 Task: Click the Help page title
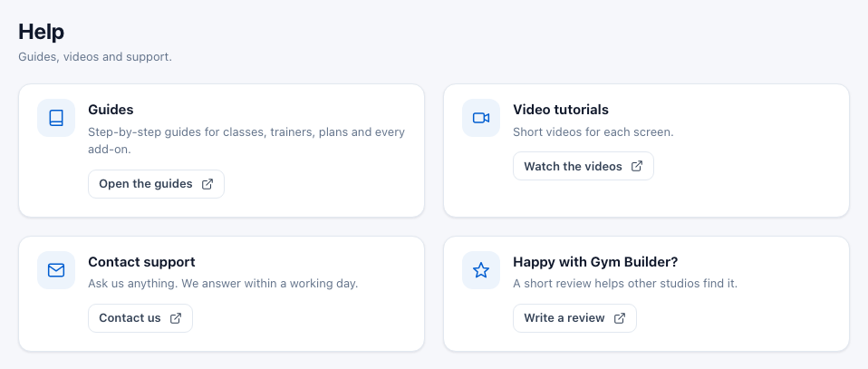point(42,32)
